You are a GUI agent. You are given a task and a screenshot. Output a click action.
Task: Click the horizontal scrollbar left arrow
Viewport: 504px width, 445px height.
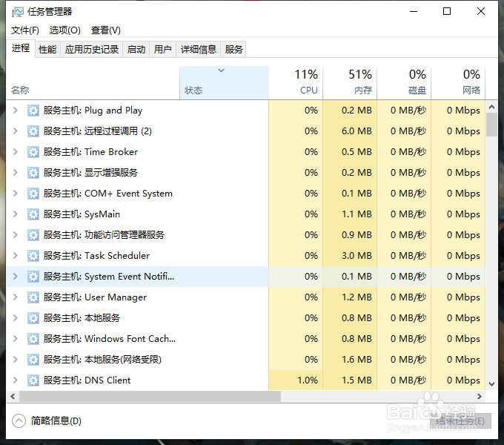[13, 397]
